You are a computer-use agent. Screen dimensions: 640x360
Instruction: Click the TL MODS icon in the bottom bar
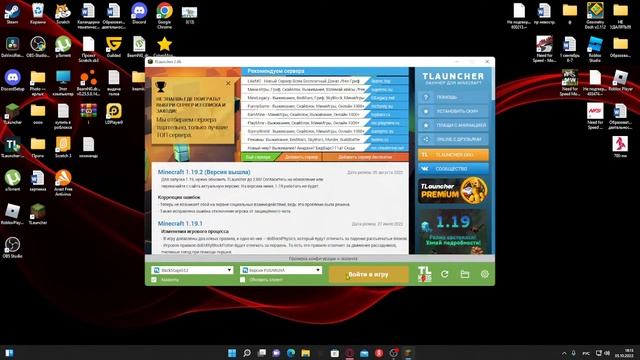click(424, 274)
